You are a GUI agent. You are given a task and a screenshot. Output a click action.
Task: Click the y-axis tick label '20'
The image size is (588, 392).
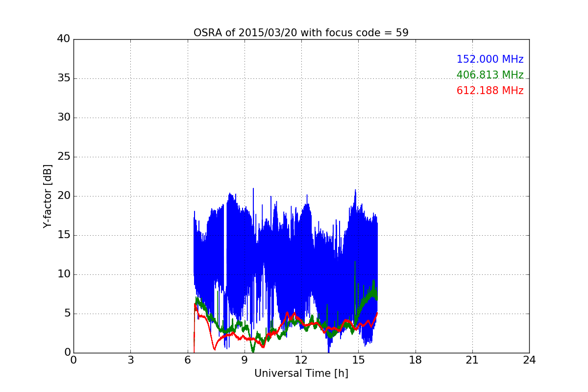pos(64,196)
